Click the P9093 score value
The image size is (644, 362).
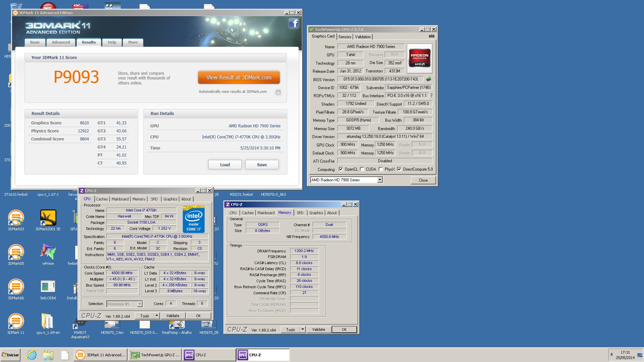(x=76, y=77)
